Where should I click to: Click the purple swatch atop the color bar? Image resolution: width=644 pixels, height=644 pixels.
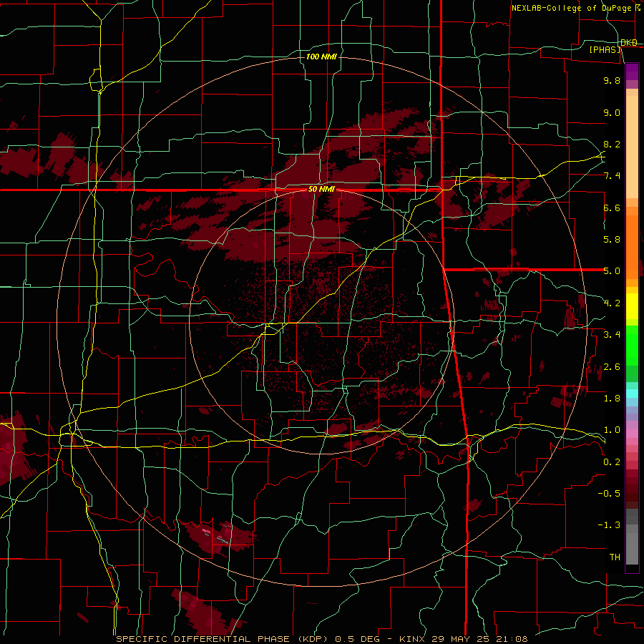pyautogui.click(x=632, y=72)
